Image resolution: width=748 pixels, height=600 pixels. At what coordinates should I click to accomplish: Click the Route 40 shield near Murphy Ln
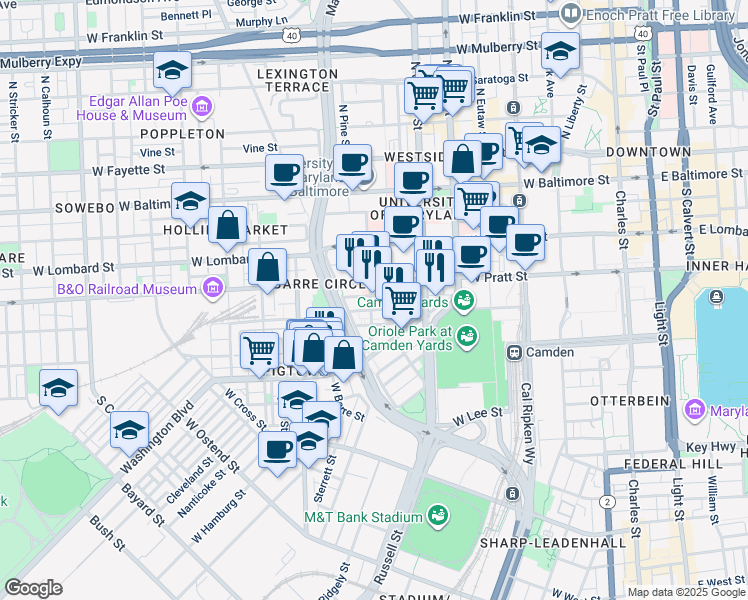[291, 36]
